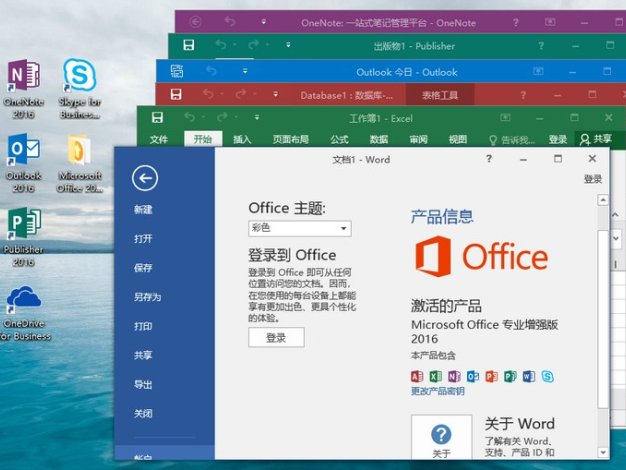Click the help question mark in Word window

coord(489,159)
